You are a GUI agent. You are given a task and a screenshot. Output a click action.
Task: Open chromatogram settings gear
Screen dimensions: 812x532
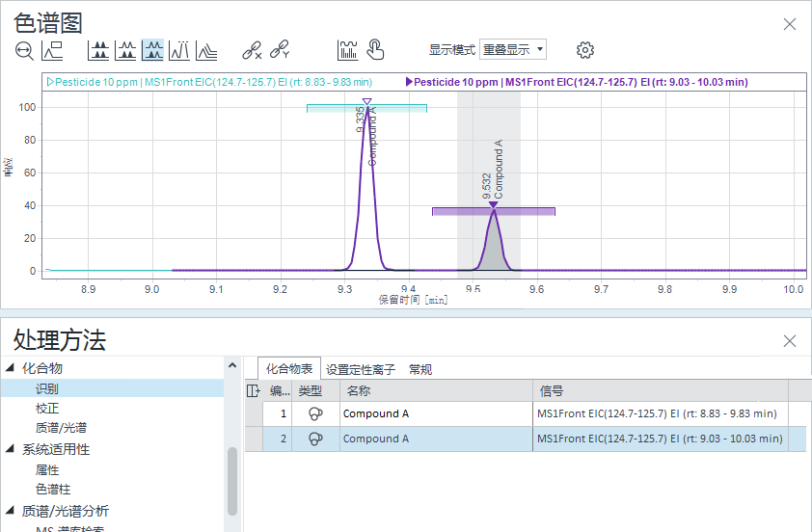tap(585, 50)
